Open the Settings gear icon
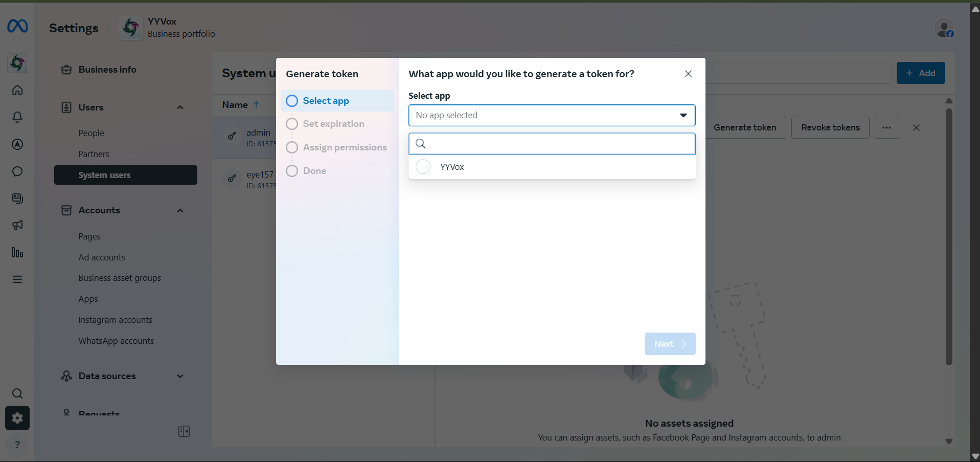This screenshot has width=980, height=462. [x=17, y=418]
